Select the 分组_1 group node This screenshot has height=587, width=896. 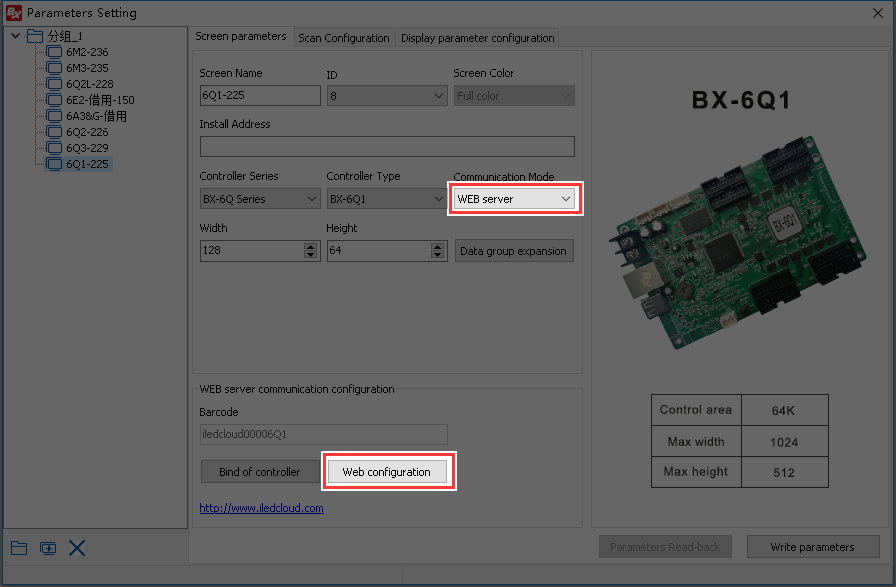coord(65,36)
